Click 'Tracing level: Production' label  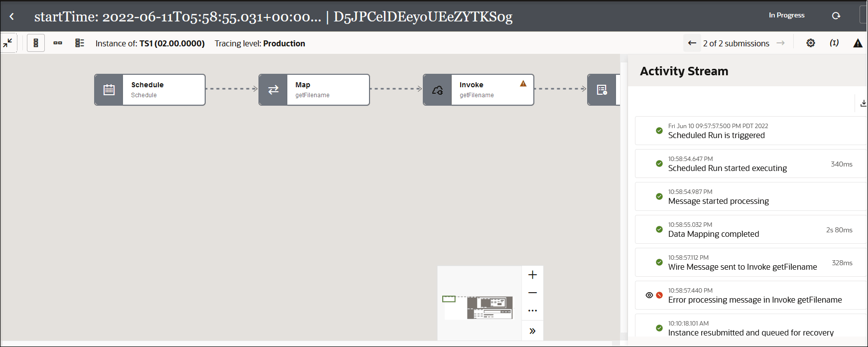coord(259,43)
